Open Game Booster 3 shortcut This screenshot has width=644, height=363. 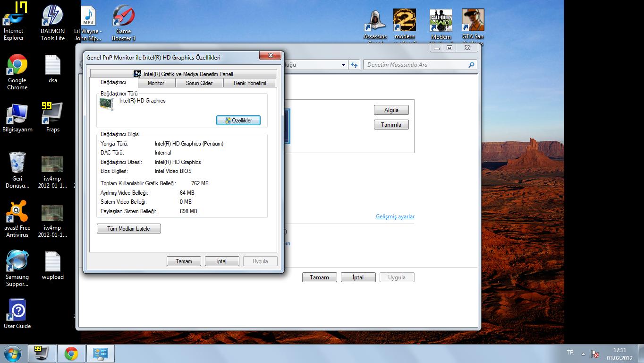[x=123, y=23]
